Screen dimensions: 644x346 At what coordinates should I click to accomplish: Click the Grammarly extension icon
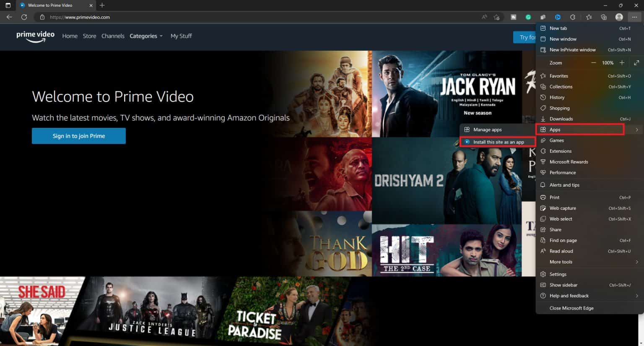tap(528, 17)
